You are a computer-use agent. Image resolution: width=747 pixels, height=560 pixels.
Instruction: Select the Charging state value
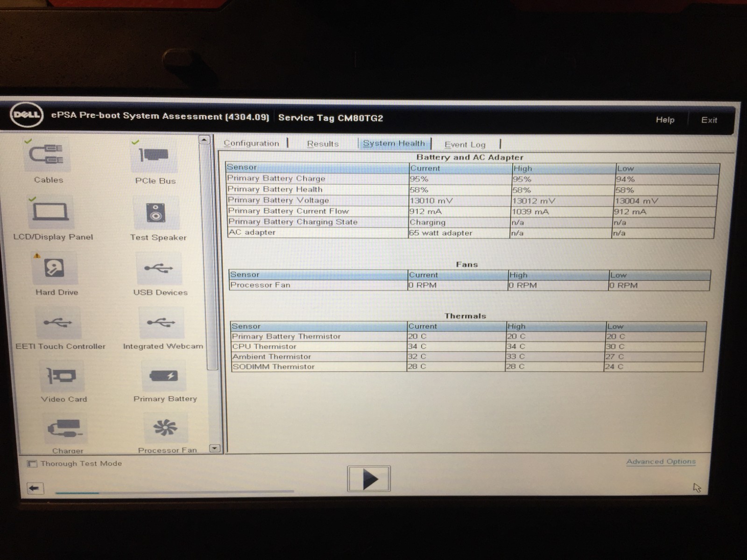[427, 223]
